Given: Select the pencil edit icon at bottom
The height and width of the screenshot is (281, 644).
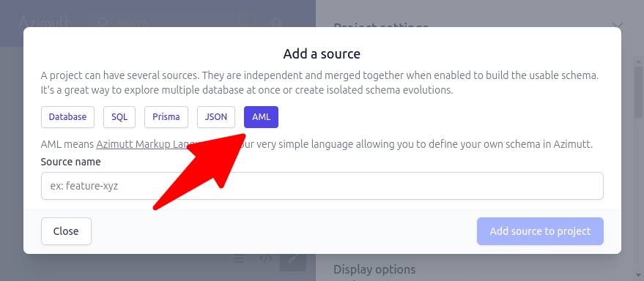Looking at the screenshot, I should [x=293, y=259].
